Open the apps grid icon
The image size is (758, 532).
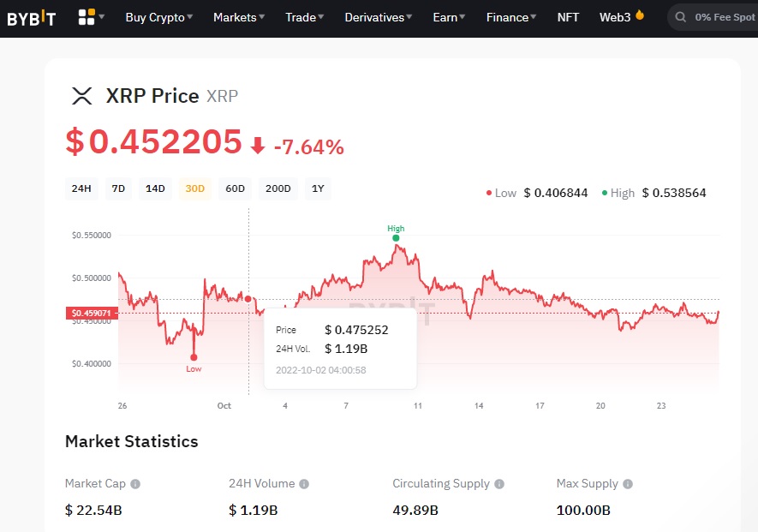(x=87, y=17)
